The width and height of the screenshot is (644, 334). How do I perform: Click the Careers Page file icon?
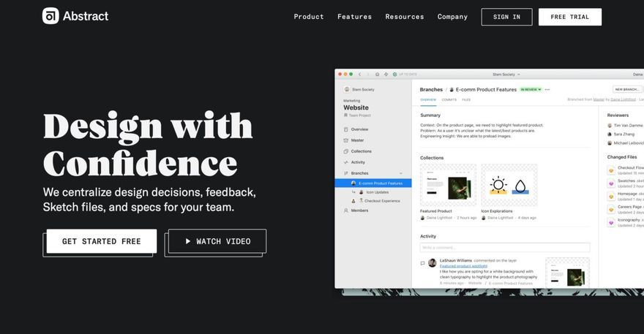tap(611, 210)
